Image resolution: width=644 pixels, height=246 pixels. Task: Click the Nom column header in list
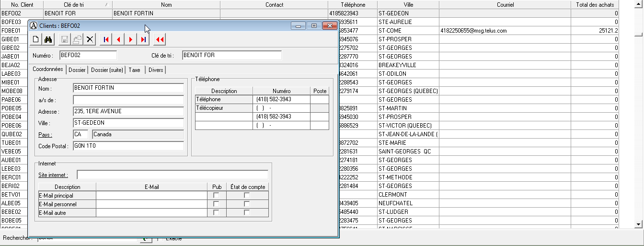coord(166,4)
